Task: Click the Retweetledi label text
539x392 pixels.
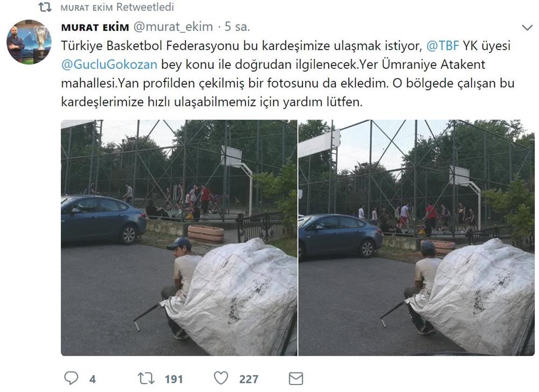Action: point(145,7)
